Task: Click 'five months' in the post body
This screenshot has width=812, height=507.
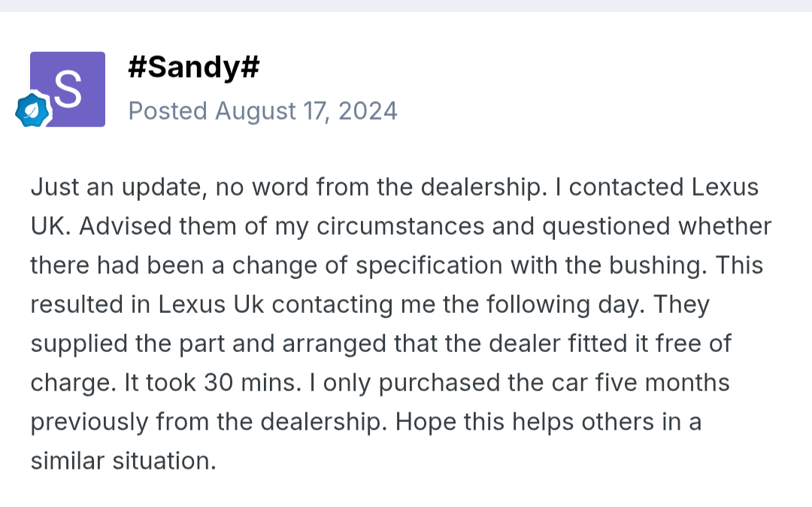Action: (x=662, y=383)
